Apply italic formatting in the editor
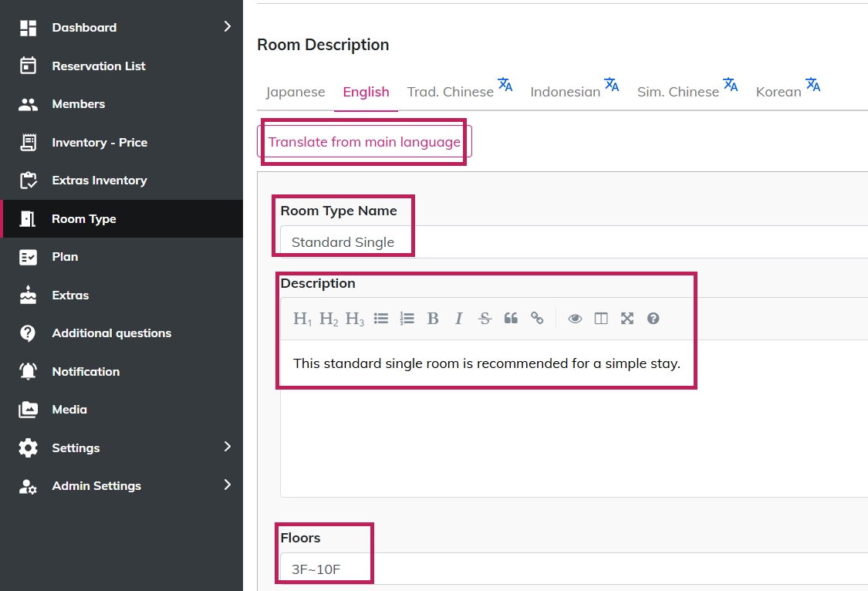 click(458, 319)
